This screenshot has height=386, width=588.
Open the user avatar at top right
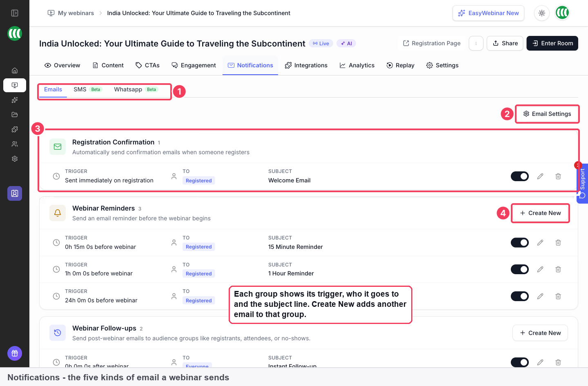pyautogui.click(x=562, y=13)
